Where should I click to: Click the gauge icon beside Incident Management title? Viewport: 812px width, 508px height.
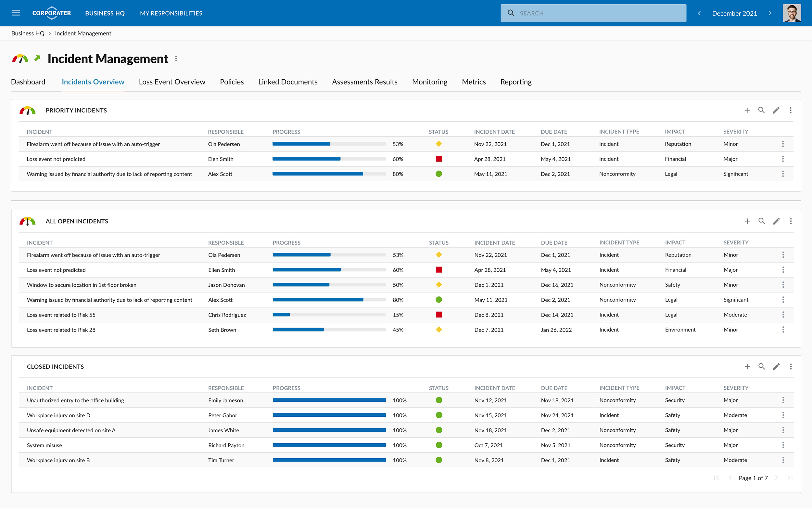click(20, 59)
